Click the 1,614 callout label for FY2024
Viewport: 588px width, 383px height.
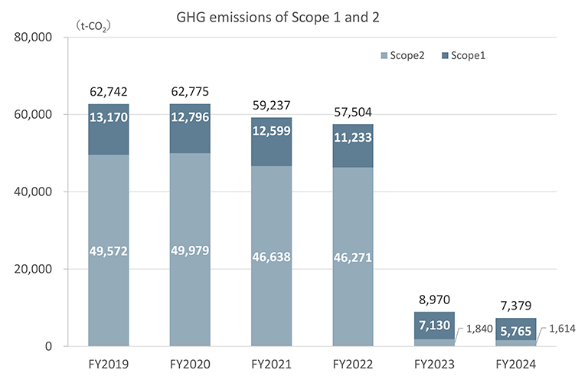point(560,329)
